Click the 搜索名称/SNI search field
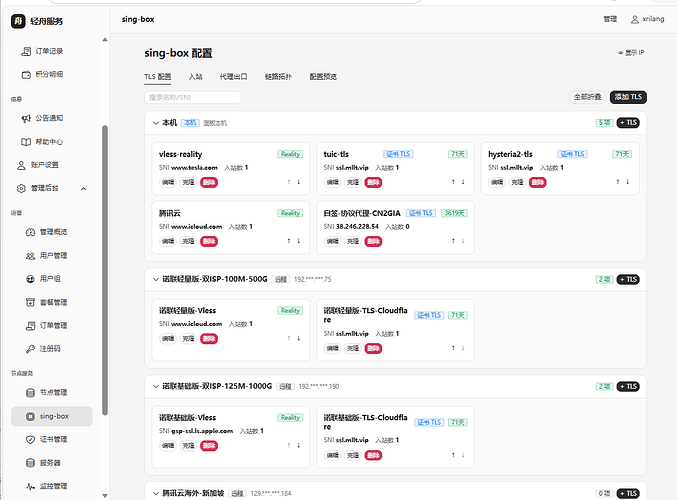The image size is (677, 500). click(193, 97)
